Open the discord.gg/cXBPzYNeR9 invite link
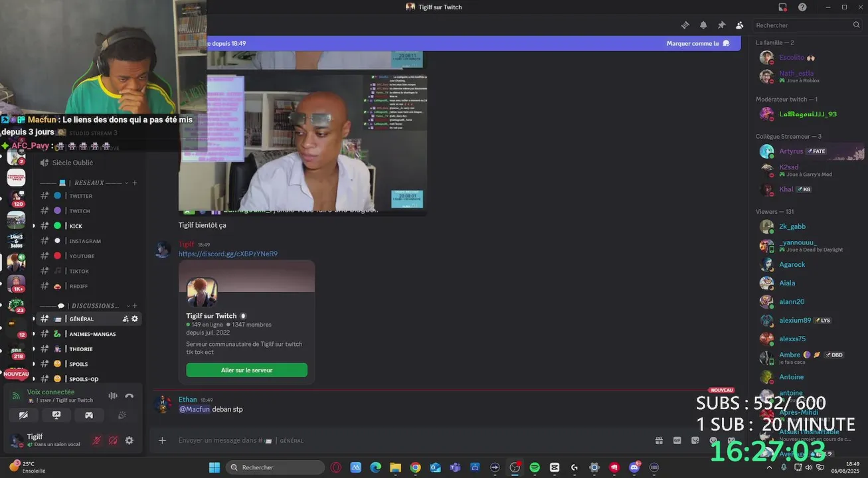 (228, 254)
